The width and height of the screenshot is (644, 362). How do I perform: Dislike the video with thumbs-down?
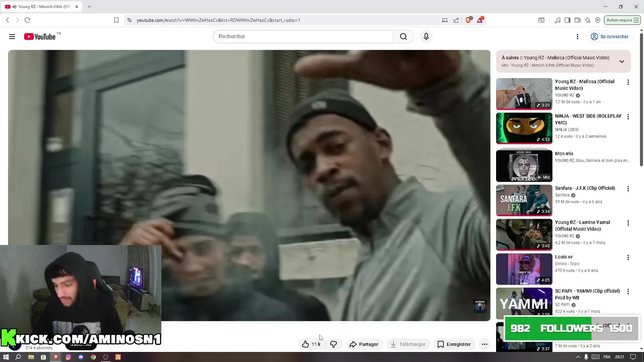pyautogui.click(x=333, y=344)
